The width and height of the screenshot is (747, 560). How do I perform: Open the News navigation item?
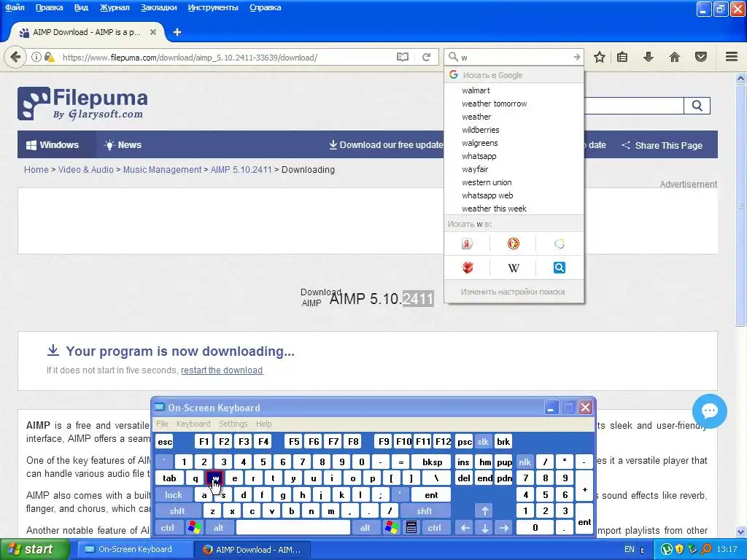(123, 145)
